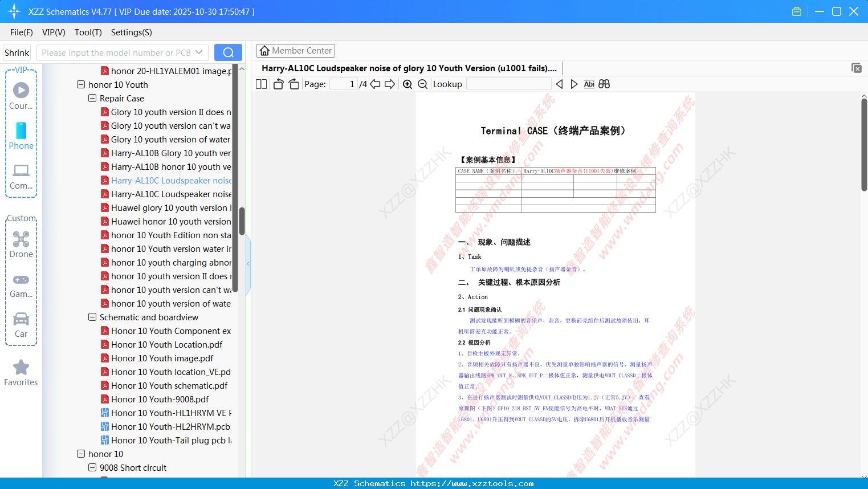Collapse the 'honor 10 Youth' tree node

pos(81,84)
